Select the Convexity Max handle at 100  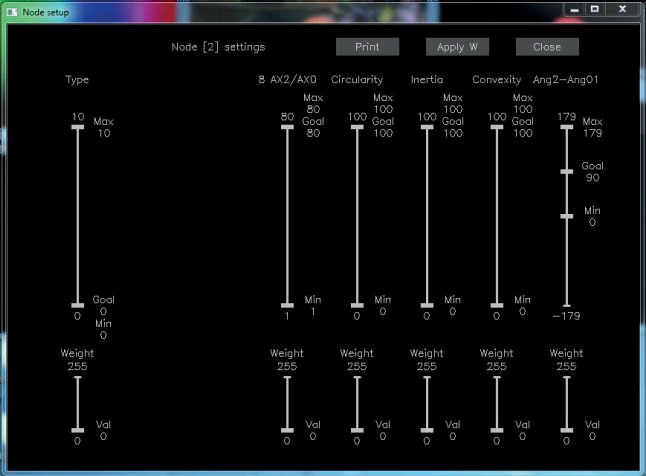point(497,127)
